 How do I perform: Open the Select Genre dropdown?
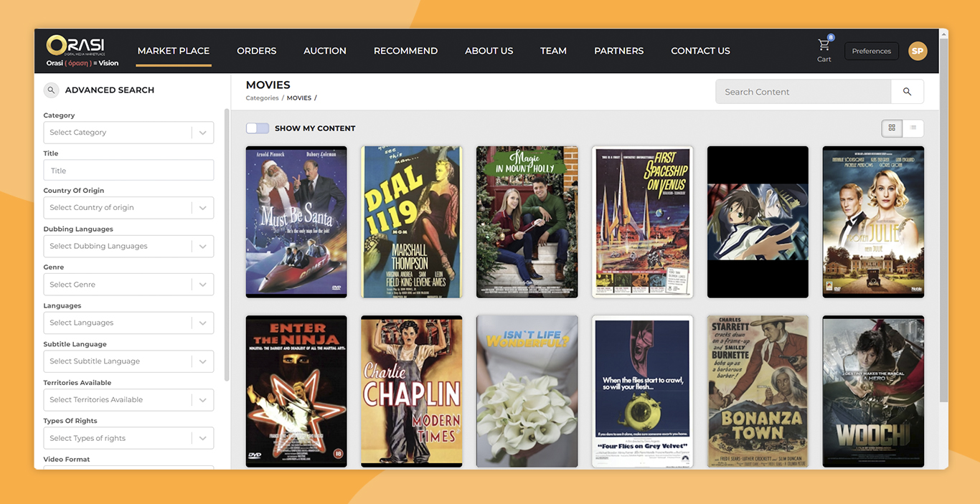point(128,285)
